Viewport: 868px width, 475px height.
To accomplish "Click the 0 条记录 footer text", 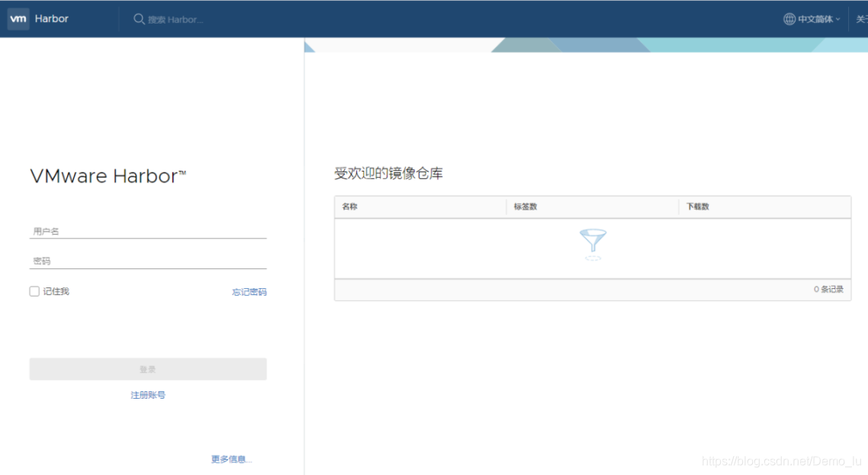I will coord(828,289).
